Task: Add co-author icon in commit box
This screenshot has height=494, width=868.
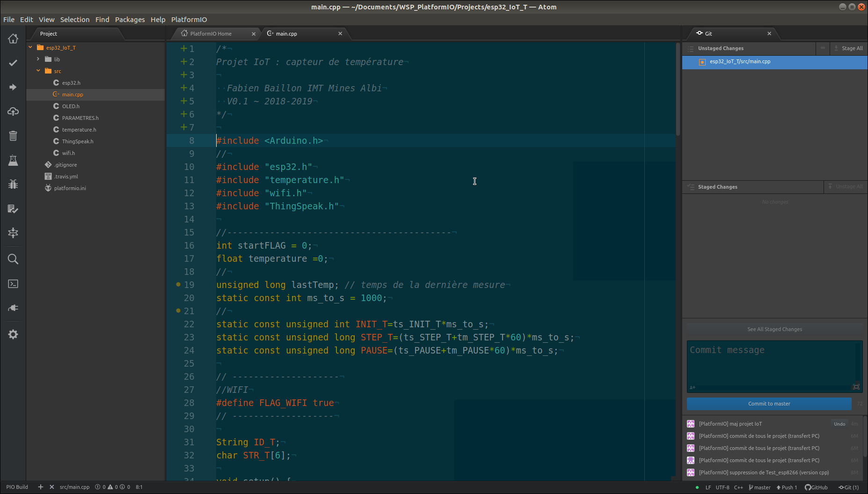Action: tap(693, 387)
